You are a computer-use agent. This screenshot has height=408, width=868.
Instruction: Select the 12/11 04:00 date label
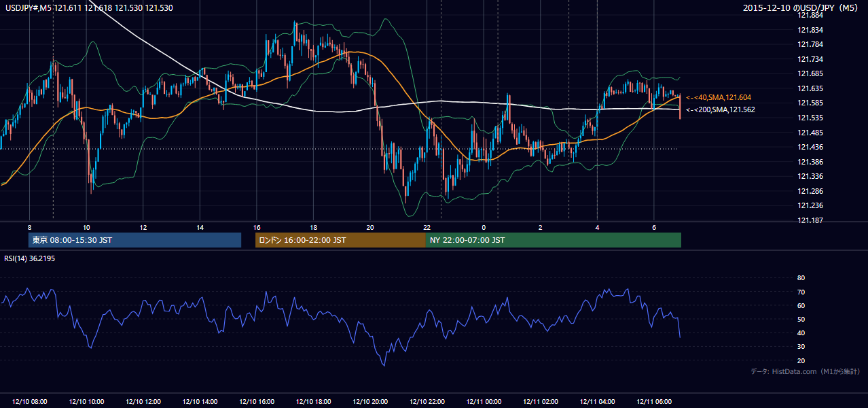[597, 402]
